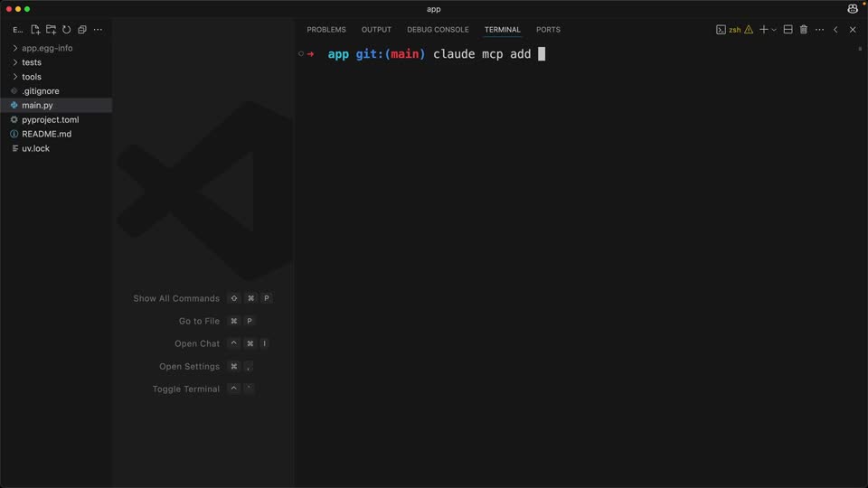The image size is (868, 488).
Task: Switch to the Problems tab
Action: click(326, 30)
